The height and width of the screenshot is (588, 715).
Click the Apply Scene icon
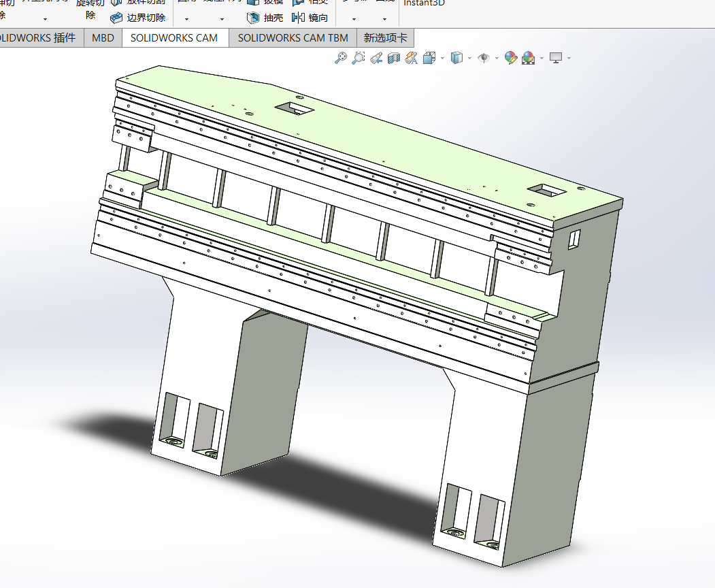click(x=528, y=58)
